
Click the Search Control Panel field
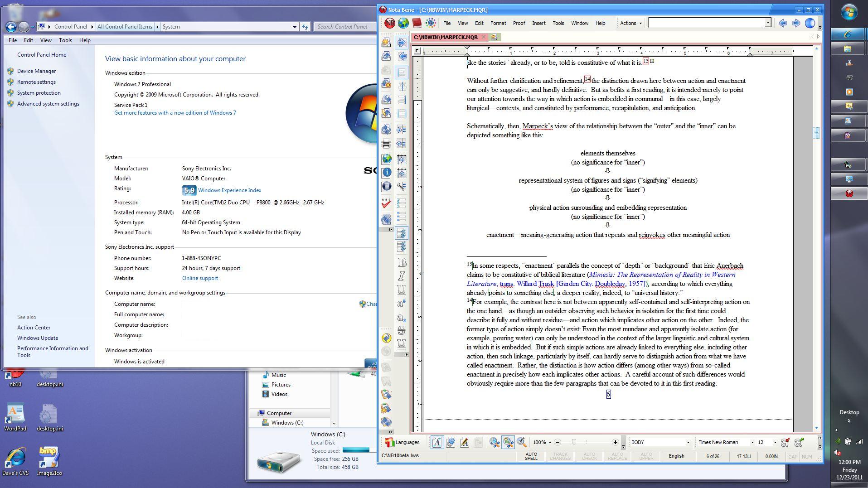click(344, 27)
